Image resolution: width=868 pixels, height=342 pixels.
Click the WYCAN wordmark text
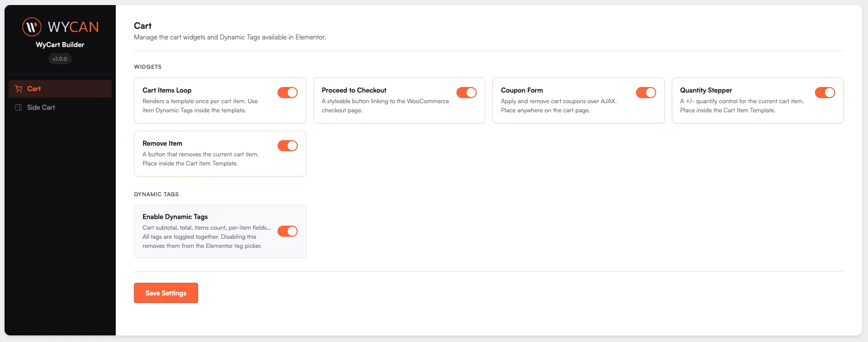[x=73, y=27]
